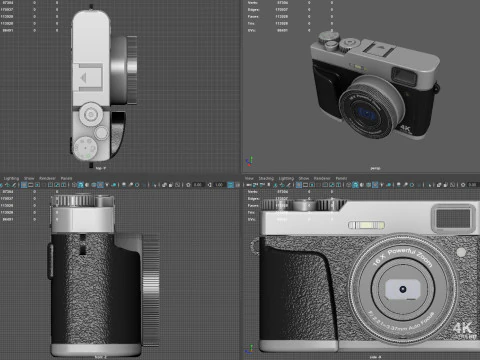This screenshot has width=480, height=360.
Task: Open Lighting menu in the front-view panel
Action: (x=286, y=178)
